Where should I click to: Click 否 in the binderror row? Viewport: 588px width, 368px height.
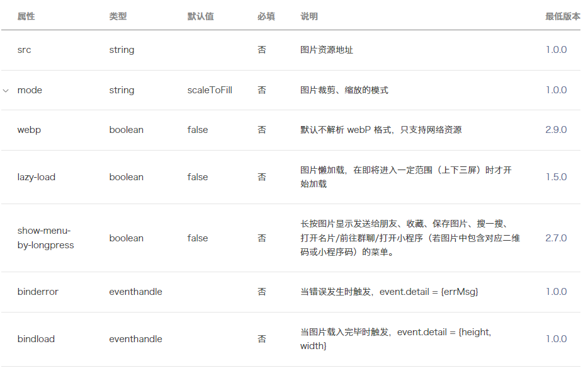tap(262, 292)
